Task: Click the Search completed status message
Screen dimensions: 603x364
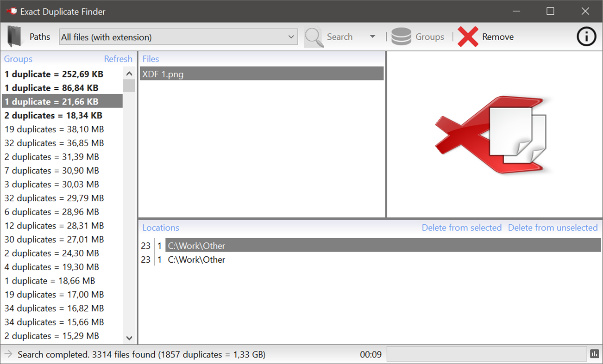Action: pyautogui.click(x=142, y=355)
